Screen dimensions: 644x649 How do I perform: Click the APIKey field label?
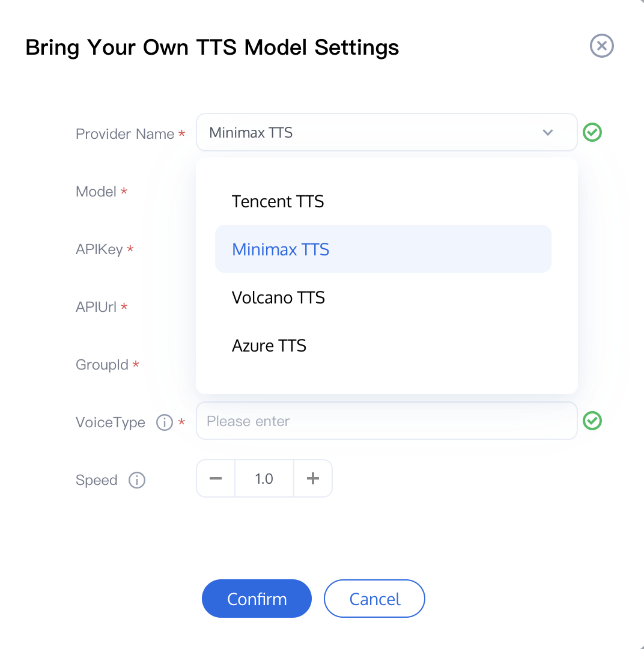click(x=99, y=249)
